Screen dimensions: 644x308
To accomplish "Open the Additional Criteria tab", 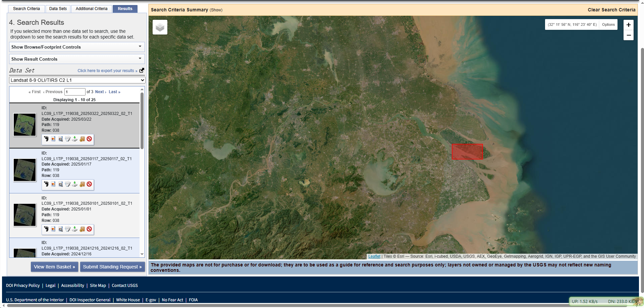I will click(91, 9).
